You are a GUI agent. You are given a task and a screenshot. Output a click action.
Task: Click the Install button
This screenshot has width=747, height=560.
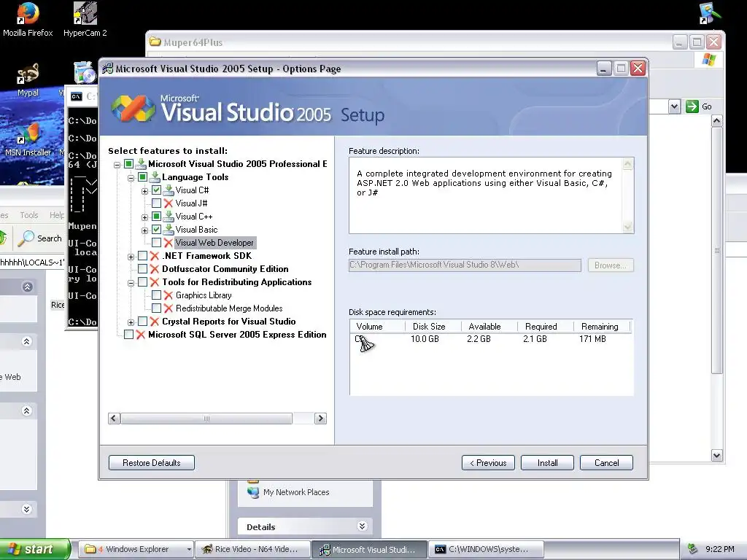click(x=547, y=463)
